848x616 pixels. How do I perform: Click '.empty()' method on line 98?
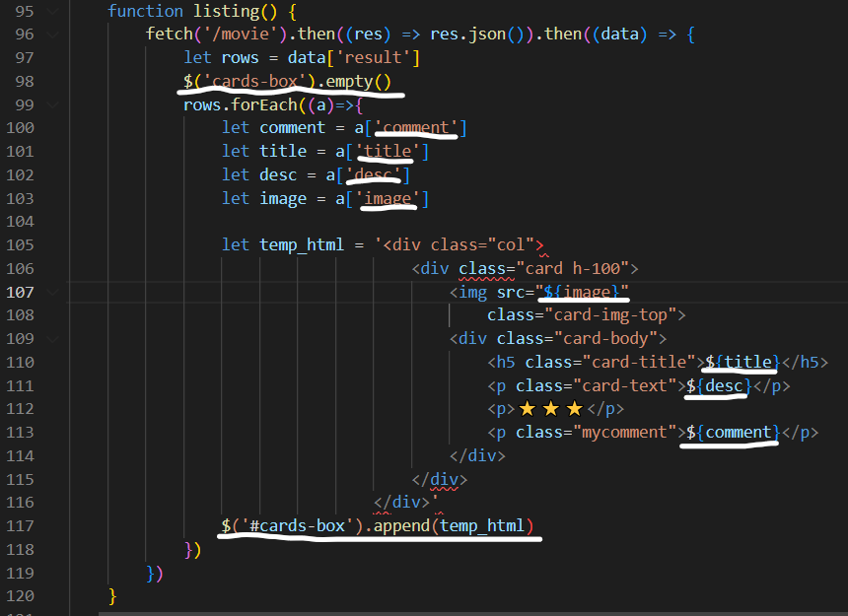tap(354, 82)
